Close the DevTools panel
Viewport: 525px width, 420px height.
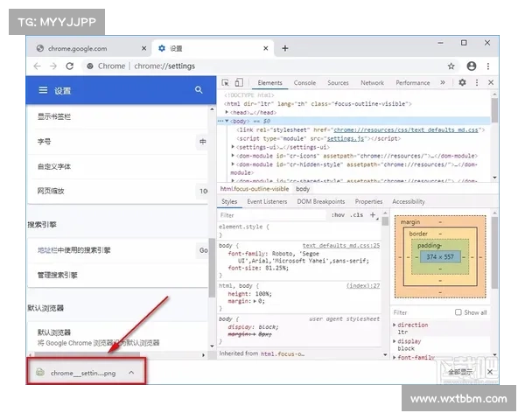491,82
